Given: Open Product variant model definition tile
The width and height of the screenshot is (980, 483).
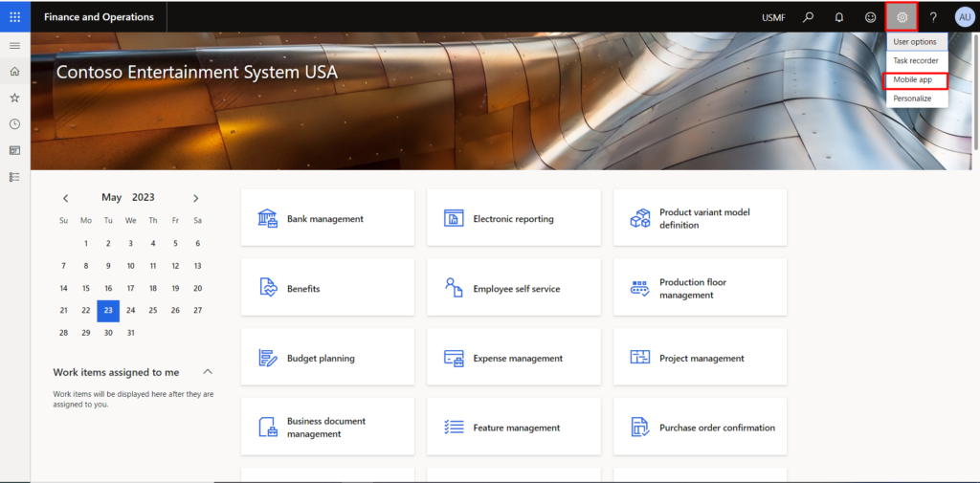Looking at the screenshot, I should click(x=700, y=217).
